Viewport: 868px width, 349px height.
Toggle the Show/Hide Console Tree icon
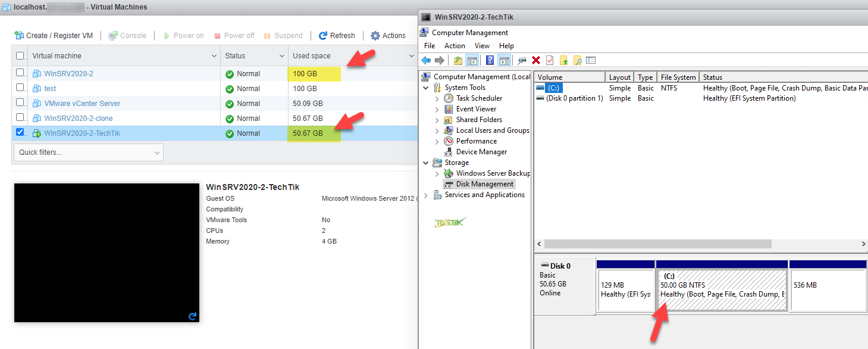click(472, 60)
